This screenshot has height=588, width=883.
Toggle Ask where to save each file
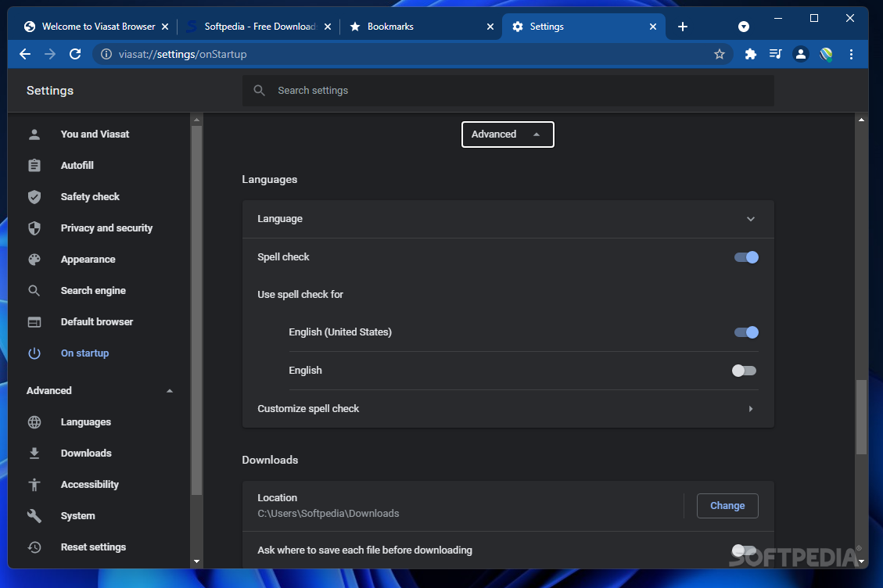click(744, 550)
